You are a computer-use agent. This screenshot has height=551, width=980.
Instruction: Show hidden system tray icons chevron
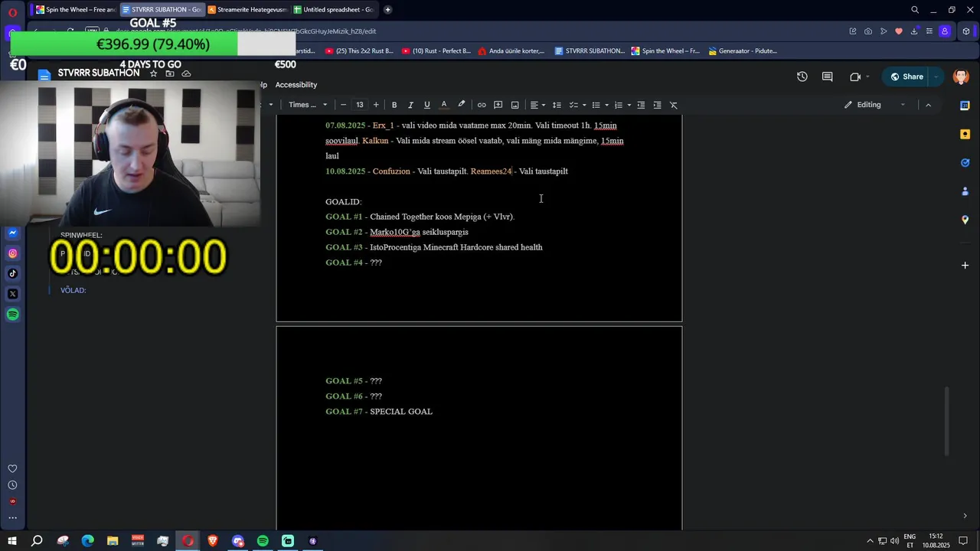pyautogui.click(x=870, y=541)
